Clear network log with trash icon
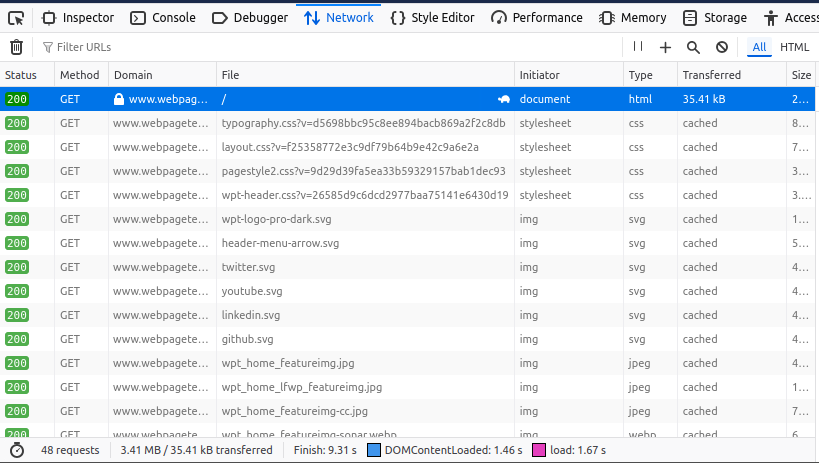Image resolution: width=819 pixels, height=463 pixels. tap(16, 47)
